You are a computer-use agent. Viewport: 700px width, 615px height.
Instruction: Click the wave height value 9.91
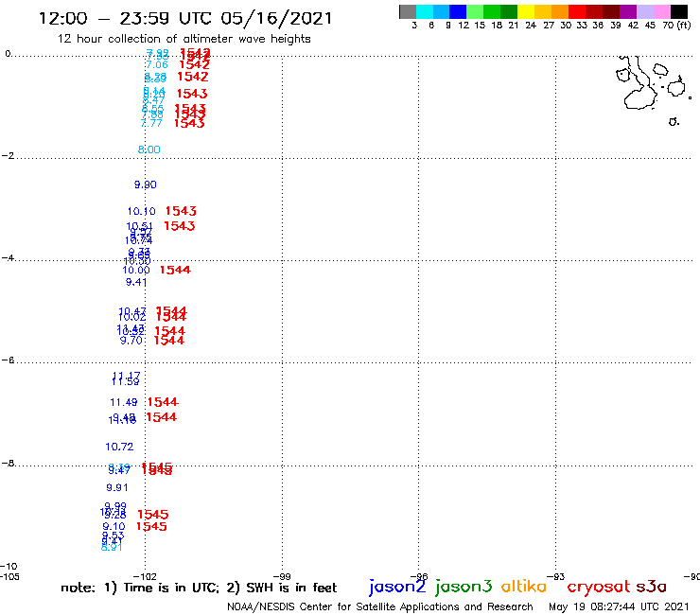click(x=117, y=487)
